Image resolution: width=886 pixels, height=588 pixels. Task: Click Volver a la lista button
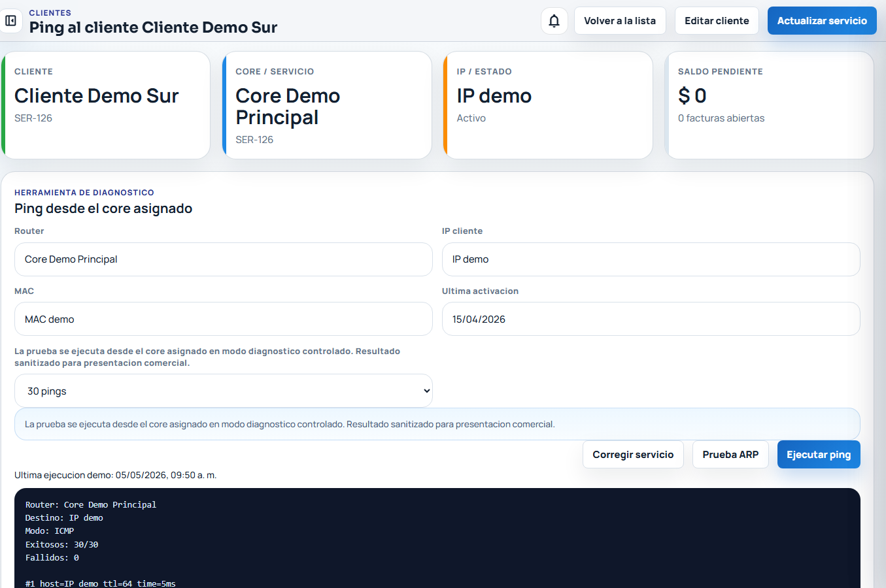point(620,21)
